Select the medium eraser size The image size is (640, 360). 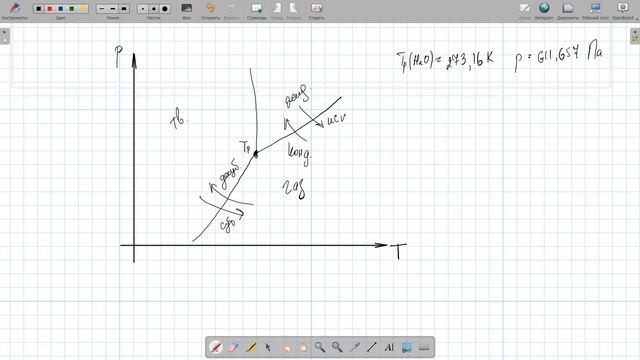[154, 9]
